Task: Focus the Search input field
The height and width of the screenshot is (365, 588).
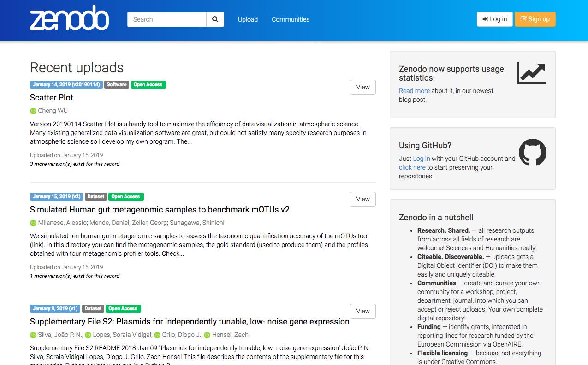Action: [x=166, y=19]
